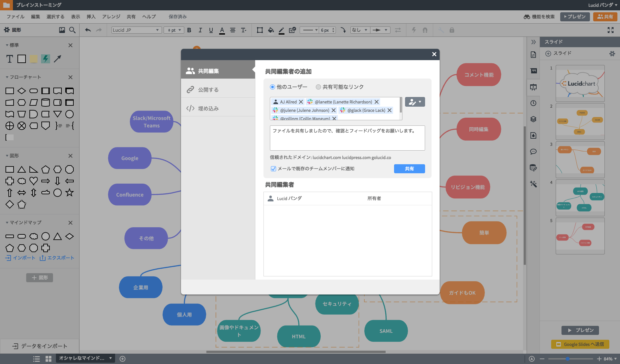This screenshot has width=620, height=364.
Task: Collapse the フローチャート shape section
Action: 7,77
